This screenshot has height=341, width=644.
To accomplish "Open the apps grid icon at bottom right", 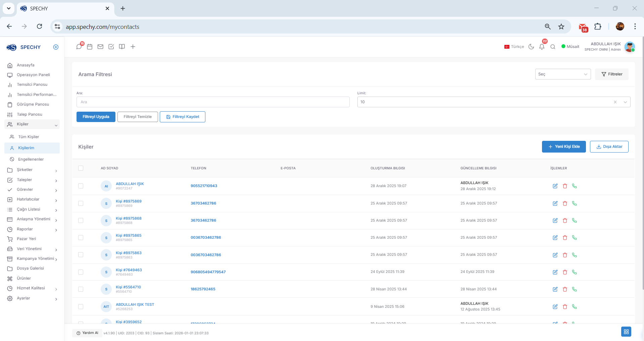I will point(626,332).
